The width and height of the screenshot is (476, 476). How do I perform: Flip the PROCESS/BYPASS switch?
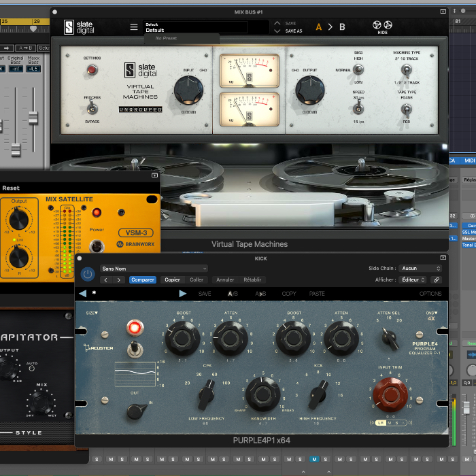[x=92, y=109]
